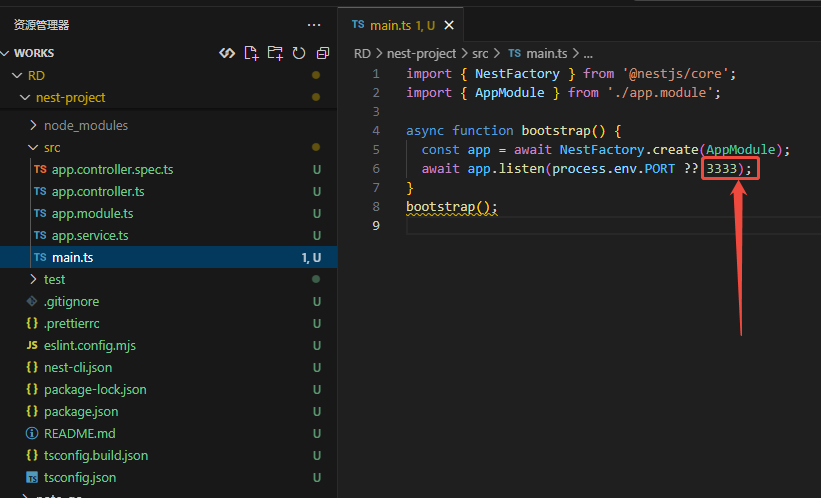Click the New Folder icon in explorer
Screen dimensions: 821x498
[x=275, y=53]
